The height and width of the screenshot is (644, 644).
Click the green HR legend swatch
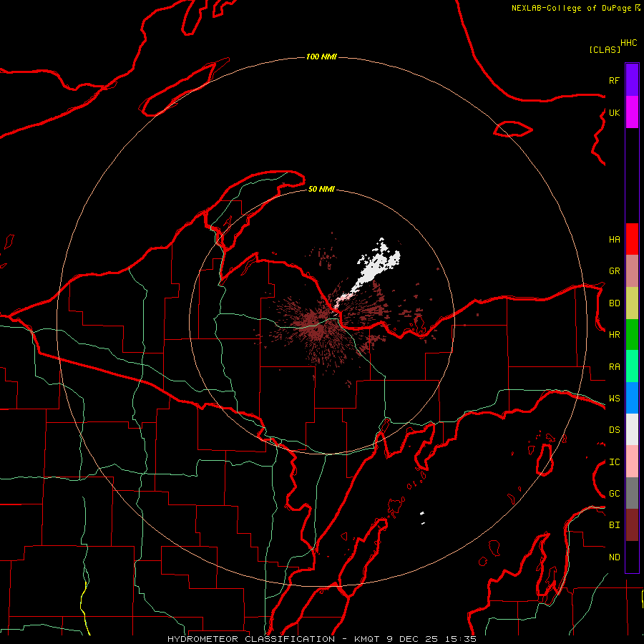632,335
